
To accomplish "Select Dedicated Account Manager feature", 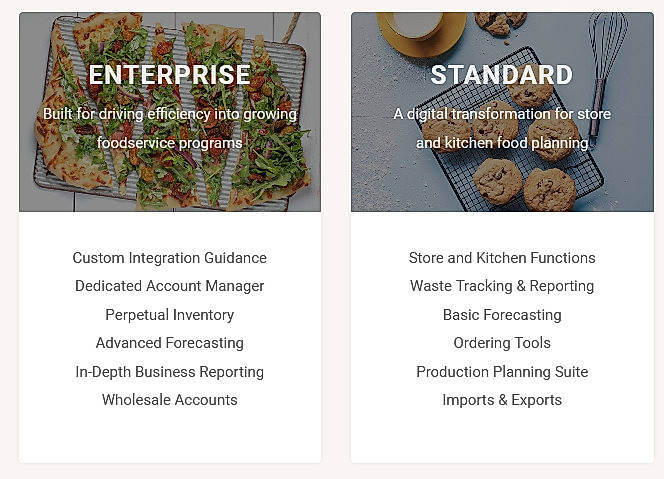I will 169,286.
